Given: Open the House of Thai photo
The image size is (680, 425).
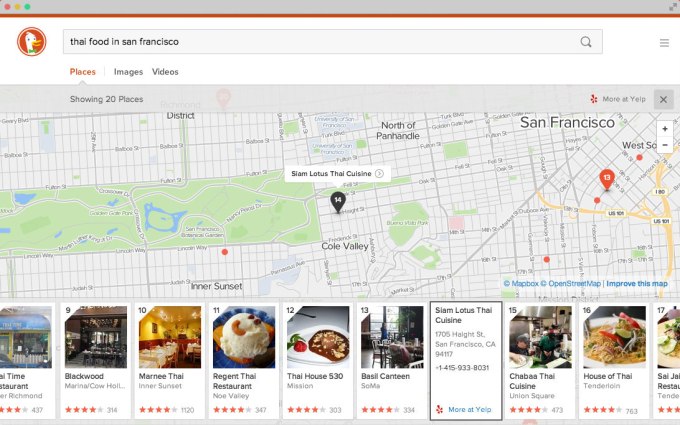Looking at the screenshot, I should click(615, 337).
